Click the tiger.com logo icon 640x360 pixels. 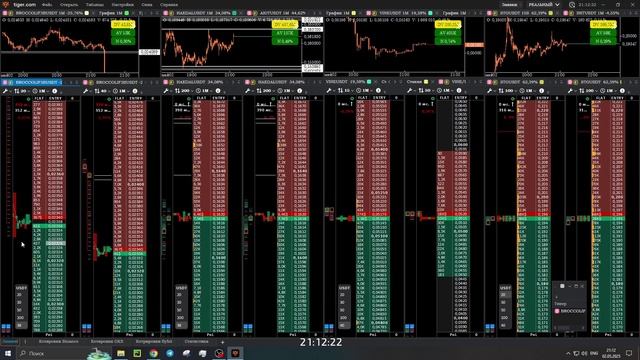pyautogui.click(x=5, y=4)
